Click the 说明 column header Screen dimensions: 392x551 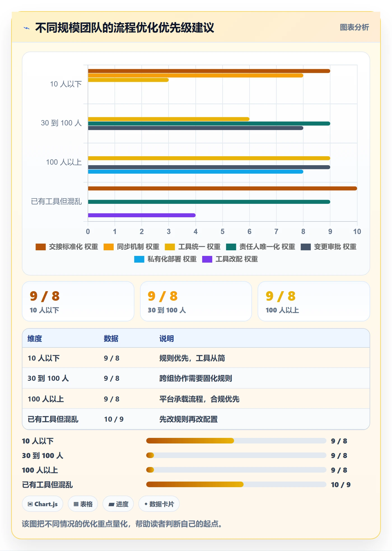(x=167, y=338)
